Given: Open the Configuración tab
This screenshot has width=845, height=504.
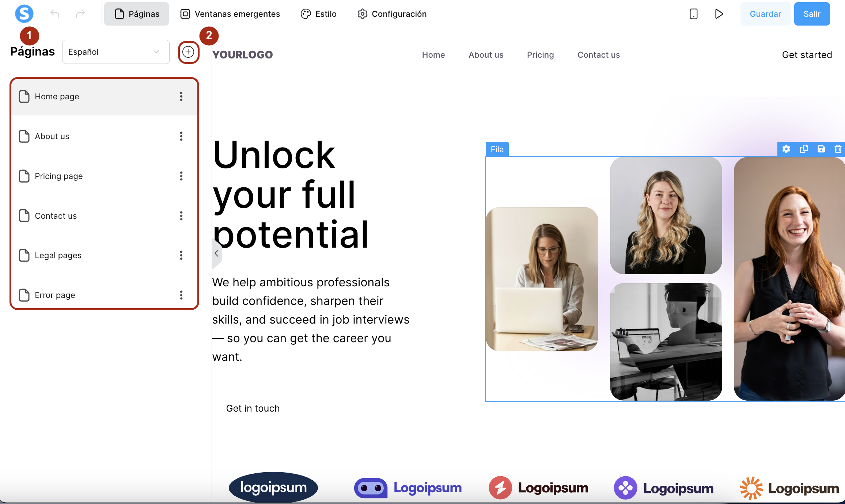Looking at the screenshot, I should (392, 14).
